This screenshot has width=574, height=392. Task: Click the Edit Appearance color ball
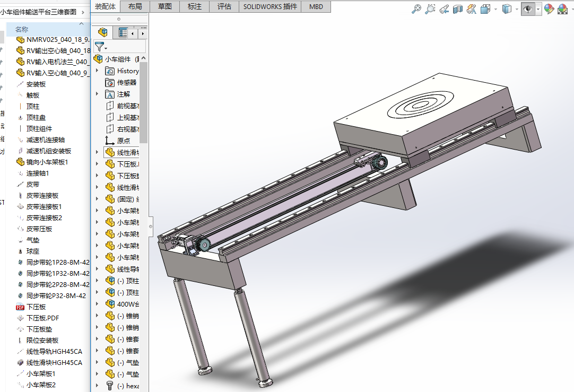(x=549, y=9)
